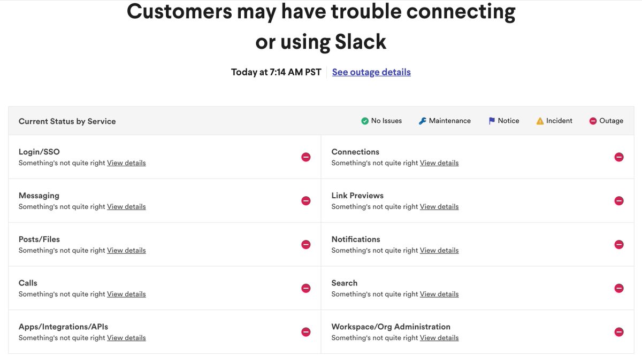Click the Calls outage status icon

tap(306, 288)
